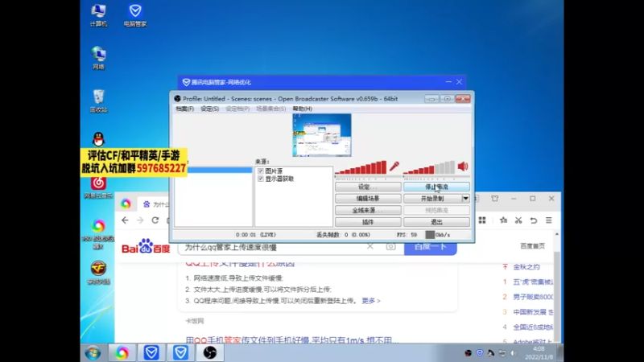Open the browser extensions grid icon
The image size is (644, 362).
point(482,220)
